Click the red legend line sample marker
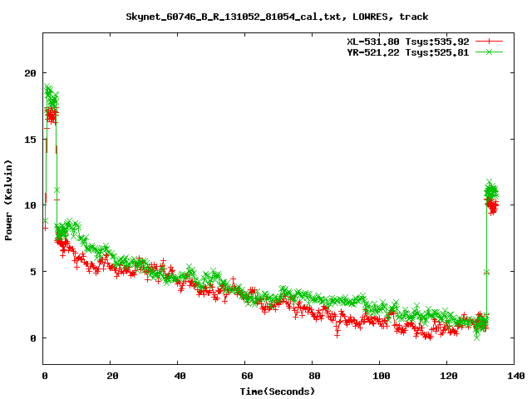 [489, 42]
